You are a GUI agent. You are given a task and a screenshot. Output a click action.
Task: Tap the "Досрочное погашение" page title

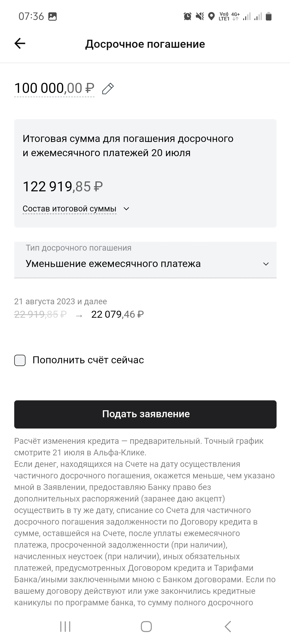click(145, 44)
